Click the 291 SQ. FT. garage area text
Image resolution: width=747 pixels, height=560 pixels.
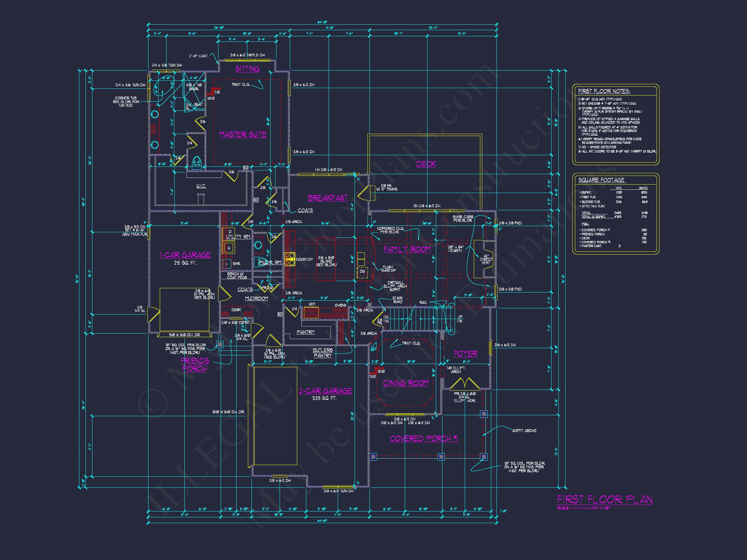click(185, 263)
